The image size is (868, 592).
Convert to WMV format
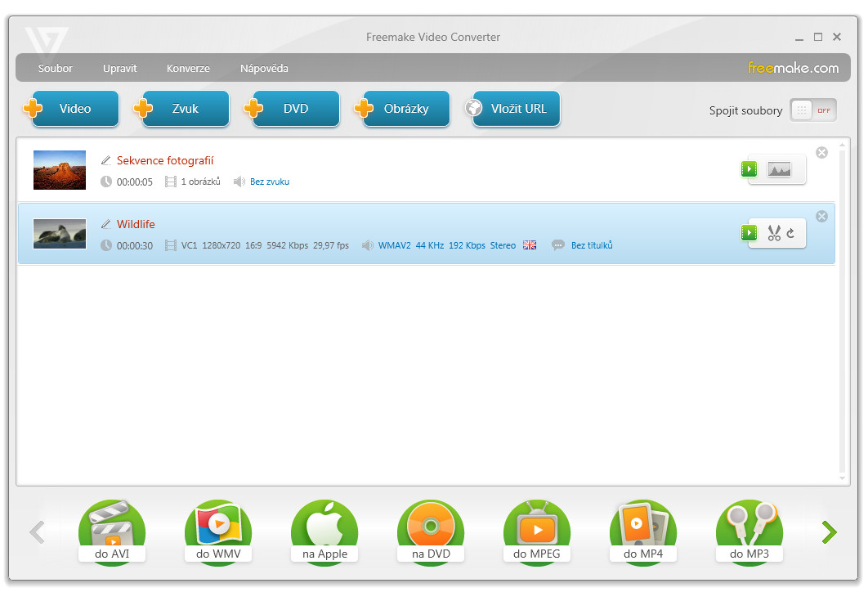(218, 532)
